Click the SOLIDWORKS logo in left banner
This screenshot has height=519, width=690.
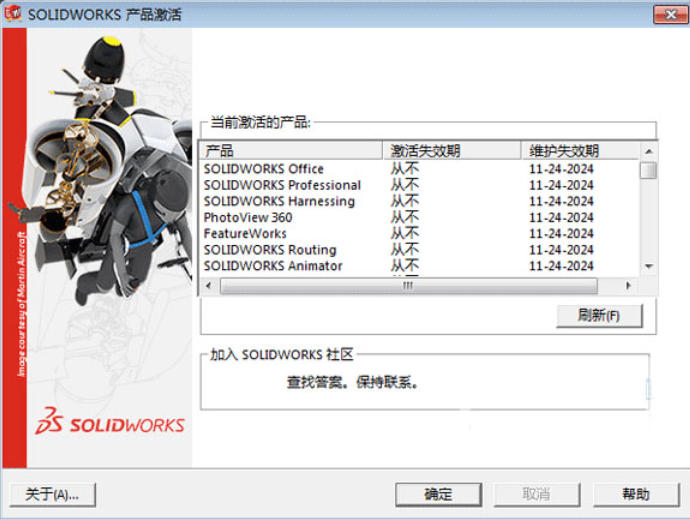[110, 422]
